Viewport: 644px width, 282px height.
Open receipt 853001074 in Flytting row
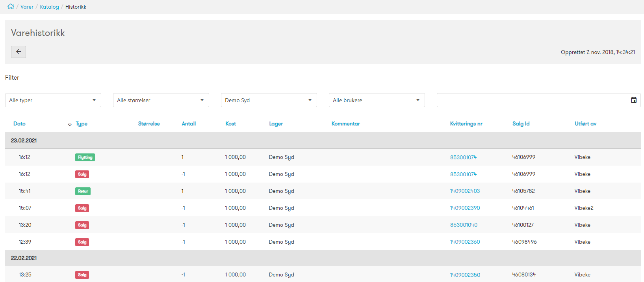[463, 157]
